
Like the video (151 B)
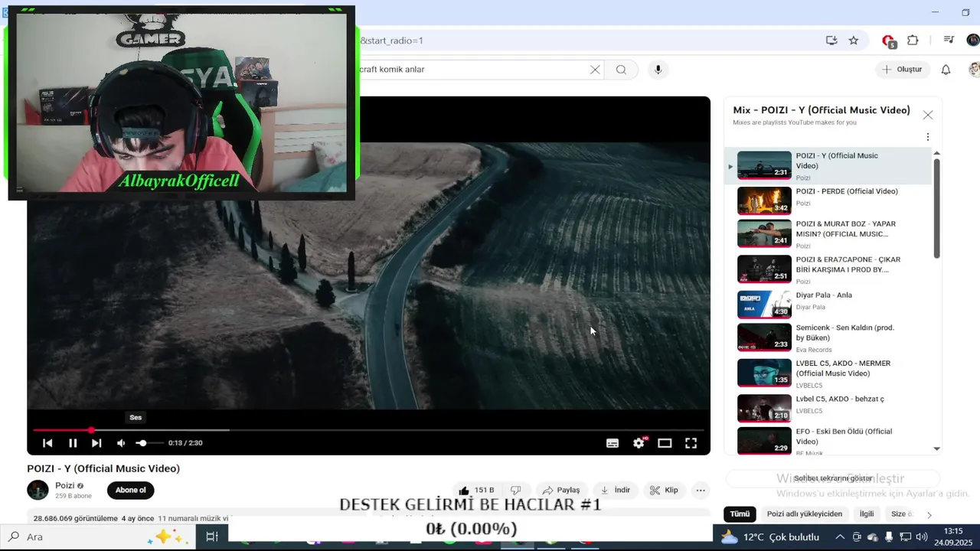[477, 491]
